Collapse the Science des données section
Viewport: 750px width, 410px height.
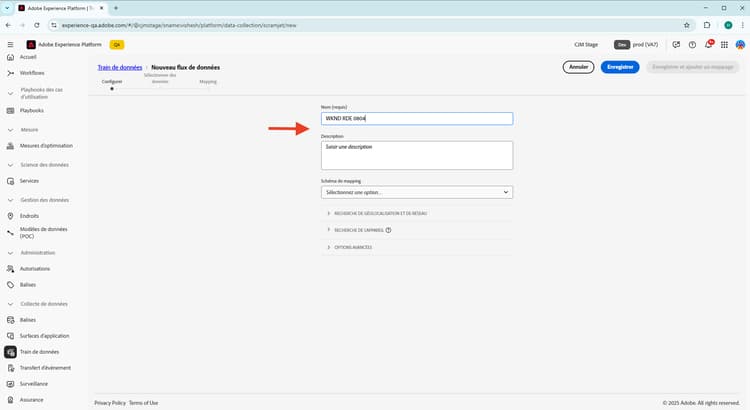(11, 165)
